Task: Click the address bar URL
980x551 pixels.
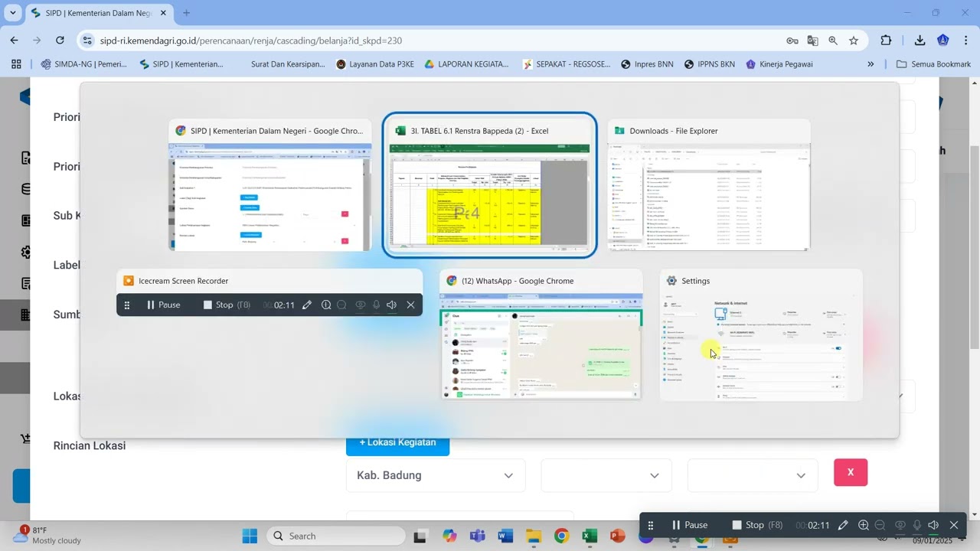Action: point(250,41)
